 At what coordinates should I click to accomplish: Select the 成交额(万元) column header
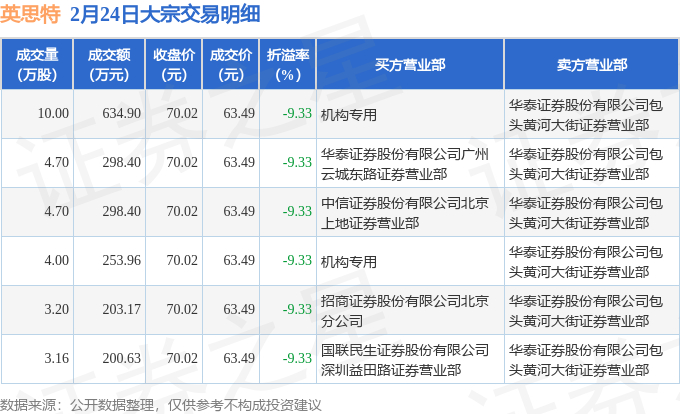pyautogui.click(x=109, y=65)
